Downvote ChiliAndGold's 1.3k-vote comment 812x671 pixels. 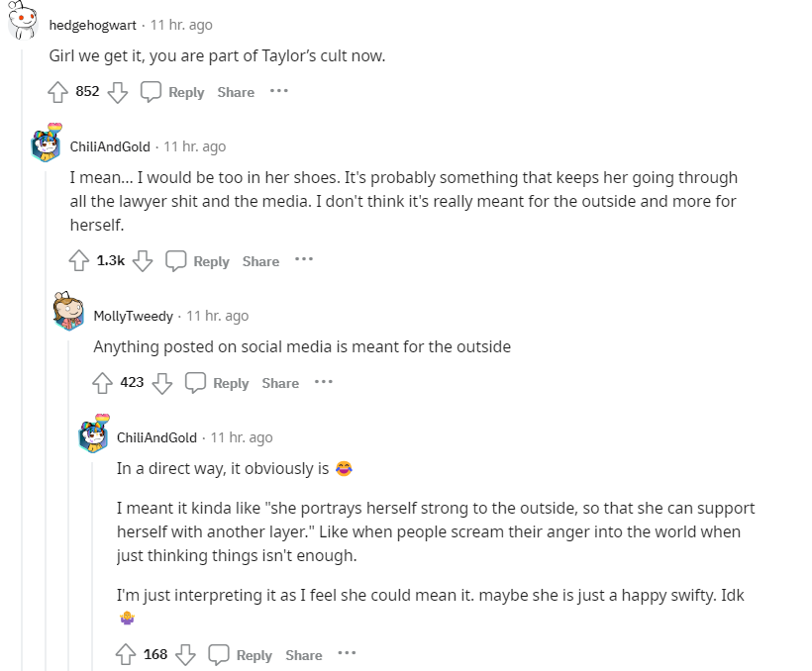144,261
